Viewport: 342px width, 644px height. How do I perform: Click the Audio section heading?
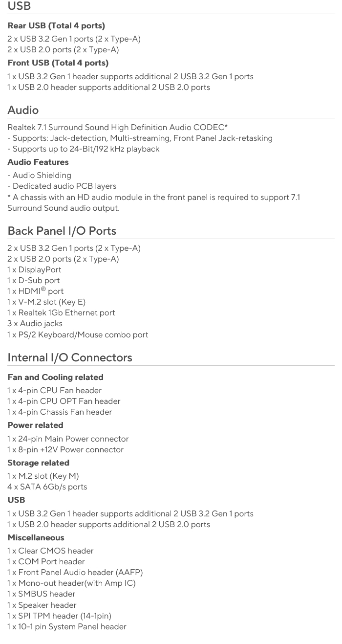(x=23, y=110)
